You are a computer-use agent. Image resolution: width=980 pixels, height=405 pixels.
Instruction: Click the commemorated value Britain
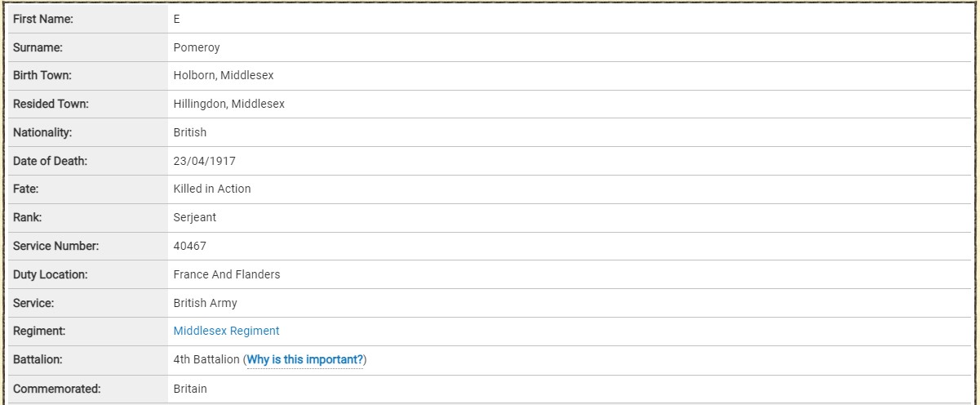[x=190, y=389]
